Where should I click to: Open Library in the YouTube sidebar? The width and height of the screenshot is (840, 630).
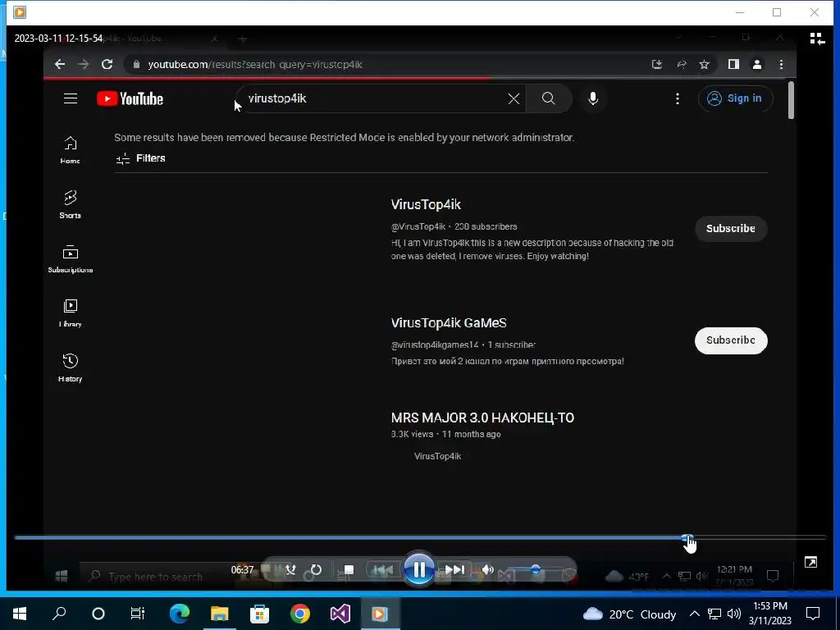pos(71,313)
